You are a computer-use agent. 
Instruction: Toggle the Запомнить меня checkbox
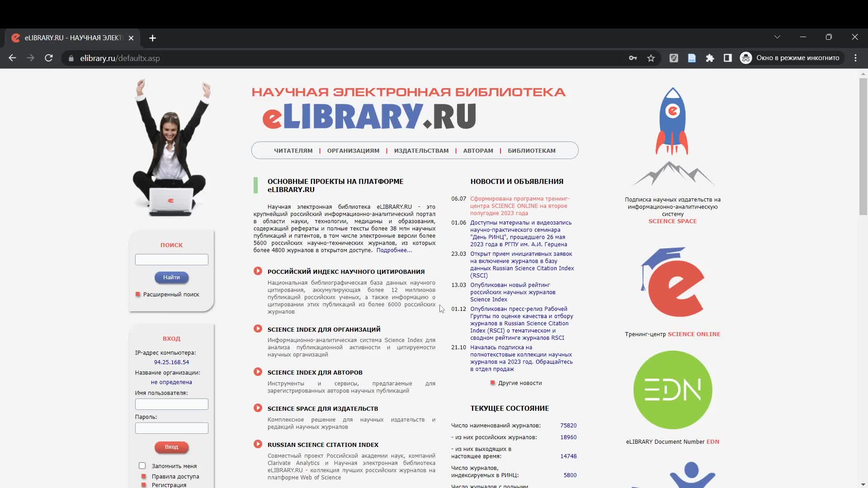tap(142, 466)
